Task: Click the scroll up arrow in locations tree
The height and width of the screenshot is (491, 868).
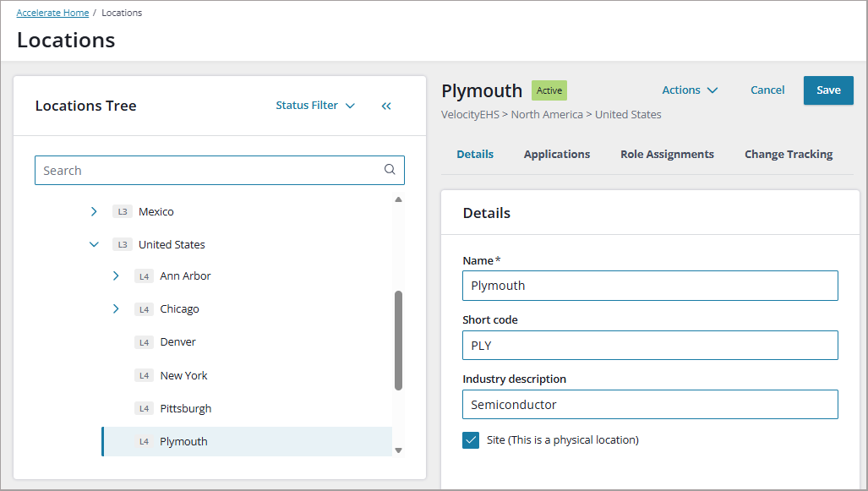Action: 398,199
